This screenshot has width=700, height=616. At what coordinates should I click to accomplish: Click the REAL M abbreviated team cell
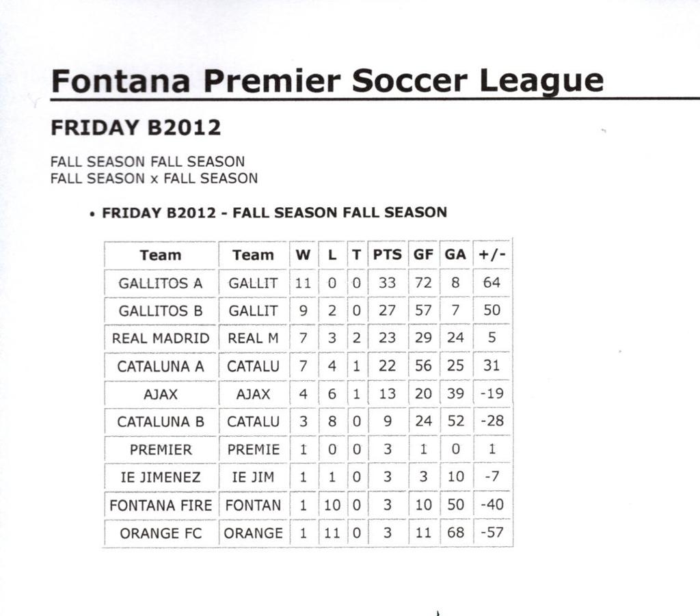(x=253, y=338)
